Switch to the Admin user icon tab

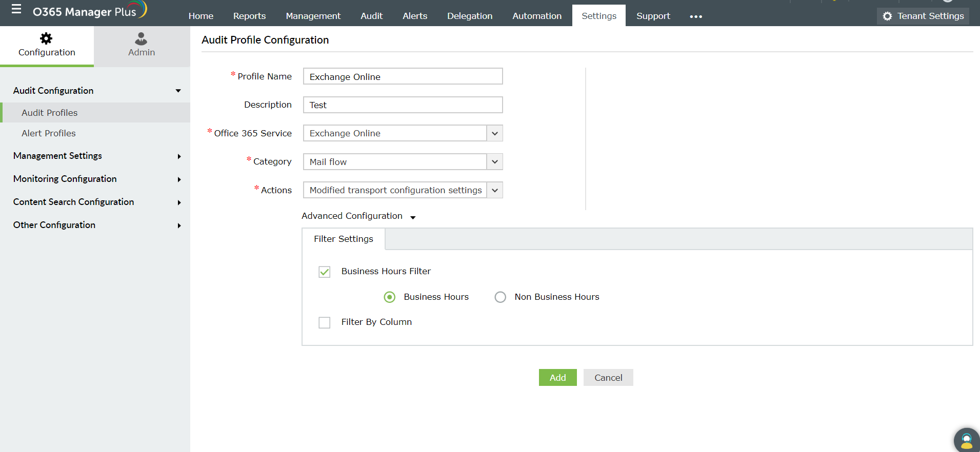point(141,39)
